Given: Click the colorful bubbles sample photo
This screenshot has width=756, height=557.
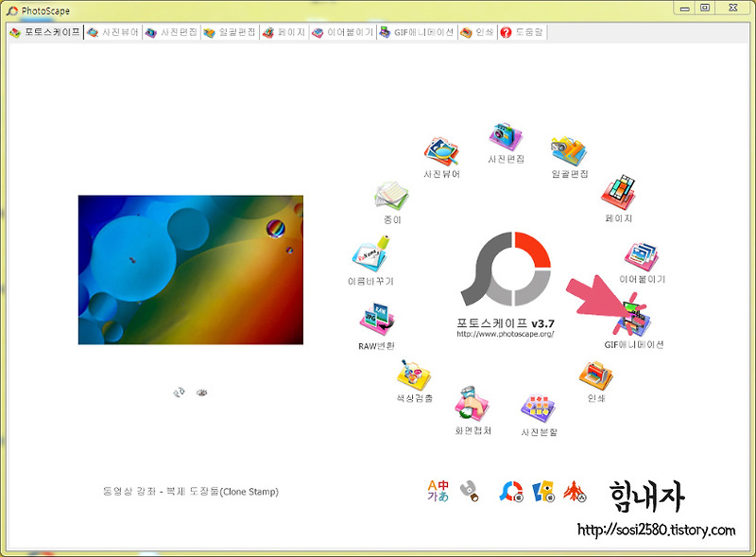Looking at the screenshot, I should [191, 270].
